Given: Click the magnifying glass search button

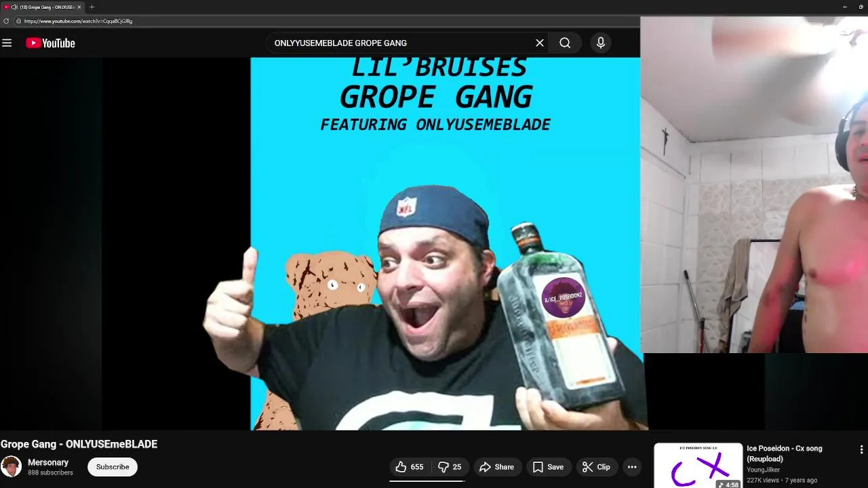Looking at the screenshot, I should click(x=565, y=43).
